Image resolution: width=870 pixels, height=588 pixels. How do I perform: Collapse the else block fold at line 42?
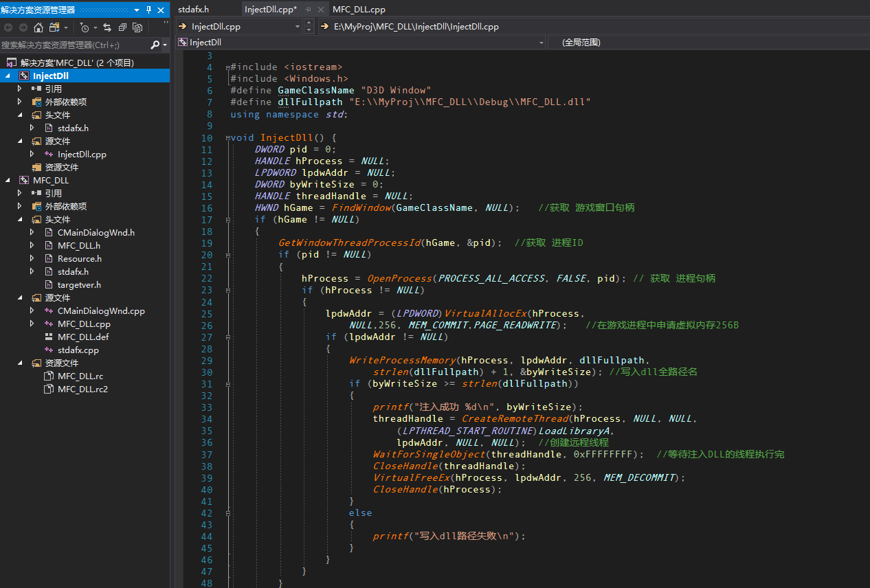pyautogui.click(x=227, y=513)
